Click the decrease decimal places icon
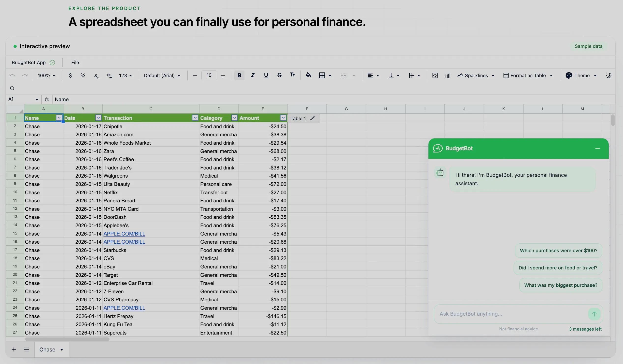 [x=96, y=76]
